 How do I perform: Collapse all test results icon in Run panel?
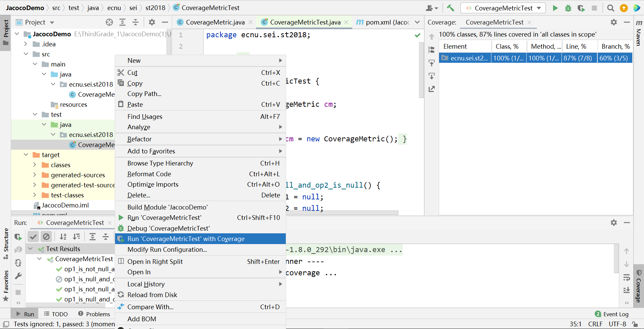coord(106,237)
